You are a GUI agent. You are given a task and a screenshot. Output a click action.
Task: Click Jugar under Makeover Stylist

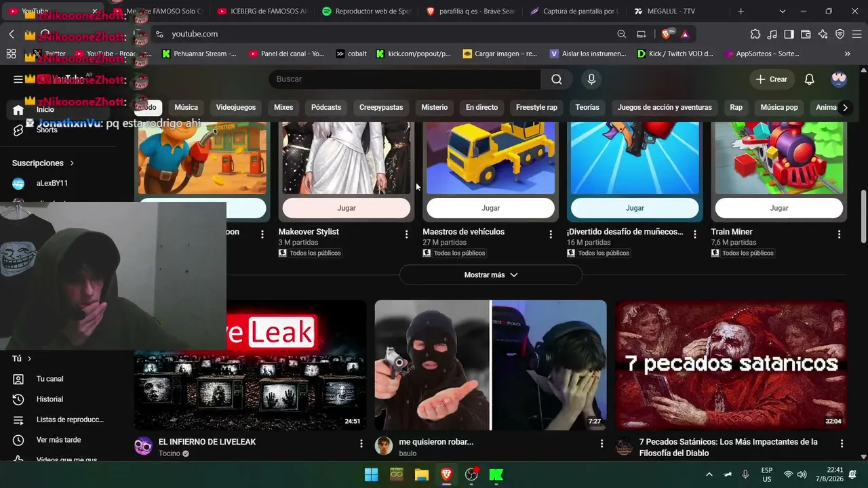tap(347, 208)
